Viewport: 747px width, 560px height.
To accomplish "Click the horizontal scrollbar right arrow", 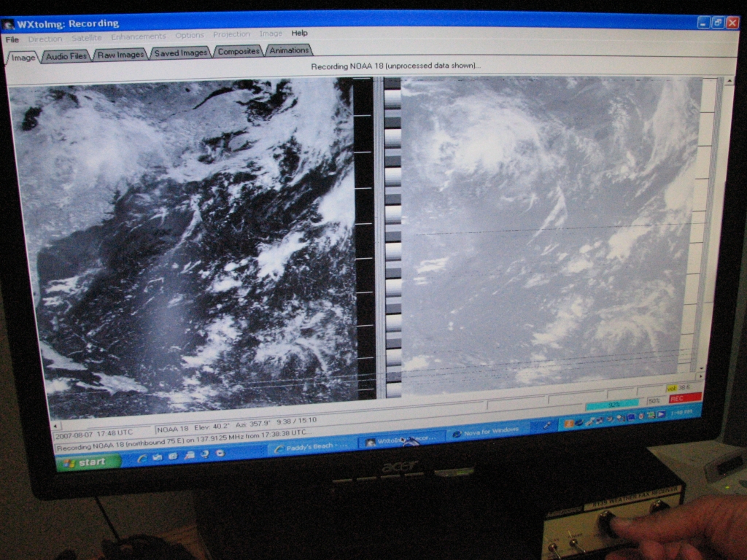I will click(x=700, y=376).
